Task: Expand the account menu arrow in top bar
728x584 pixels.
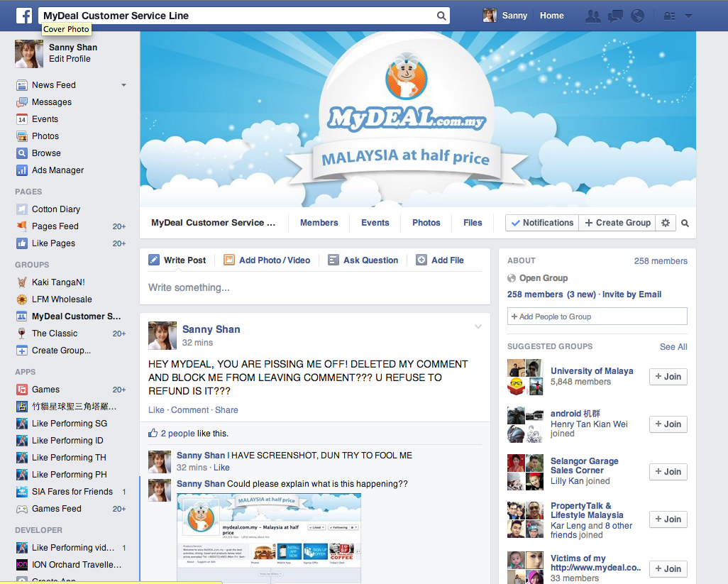Action: tap(688, 16)
